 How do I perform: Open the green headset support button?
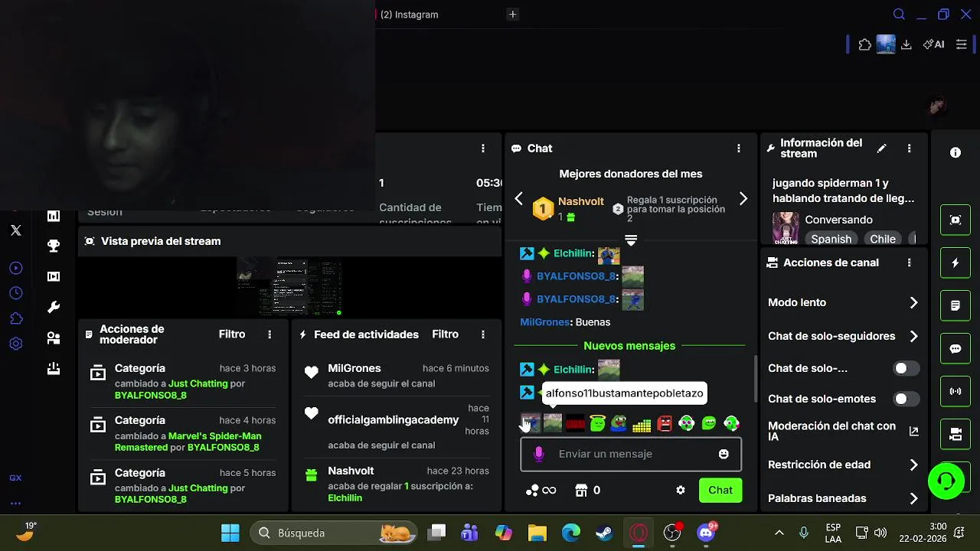click(946, 481)
